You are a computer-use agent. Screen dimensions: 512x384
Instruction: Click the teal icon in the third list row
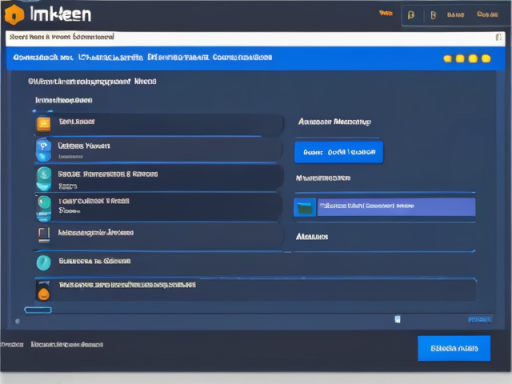[x=44, y=178]
